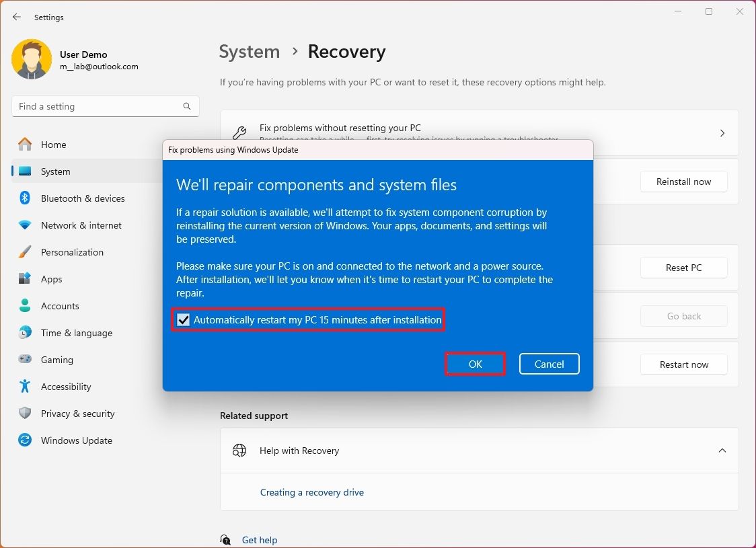Collapse the Help with Recovery section
Image resolution: width=756 pixels, height=548 pixels.
click(x=722, y=451)
